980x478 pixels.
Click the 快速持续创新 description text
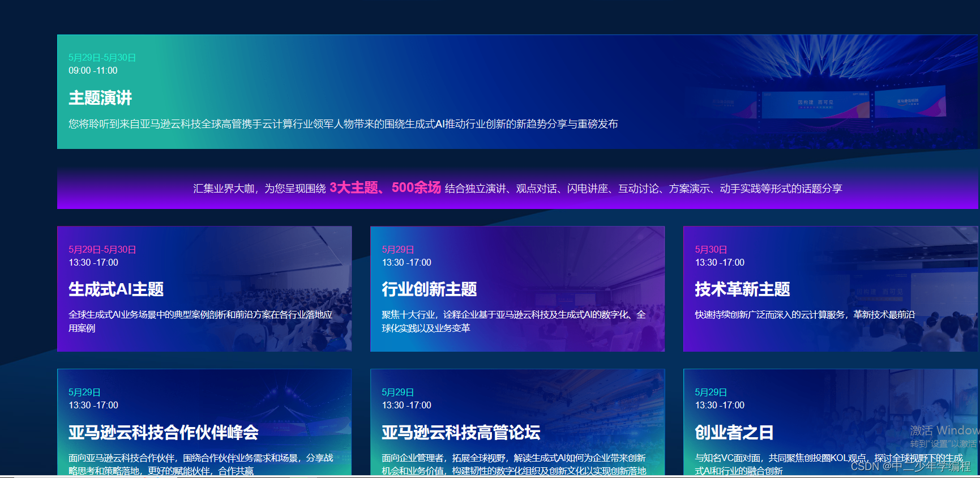[804, 315]
